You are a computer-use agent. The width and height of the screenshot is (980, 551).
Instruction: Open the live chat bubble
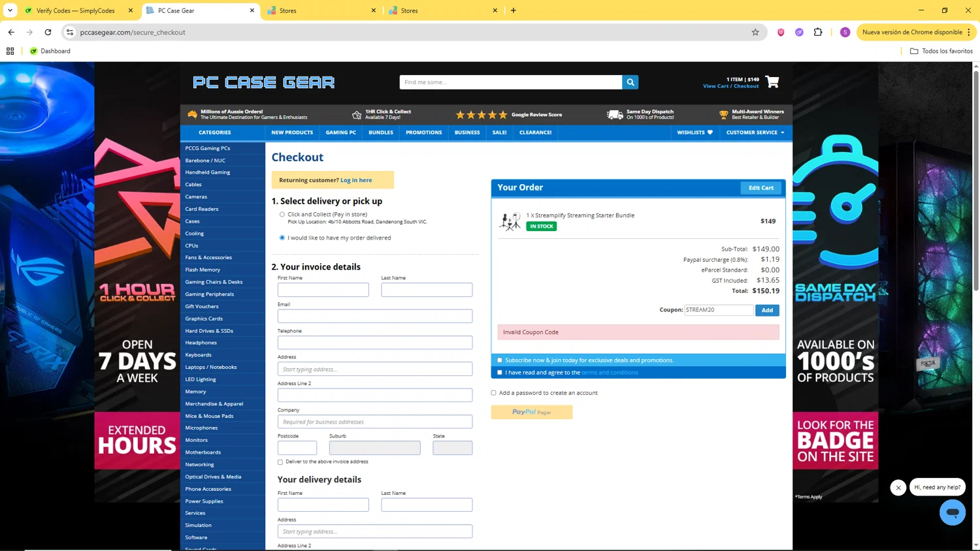[952, 512]
